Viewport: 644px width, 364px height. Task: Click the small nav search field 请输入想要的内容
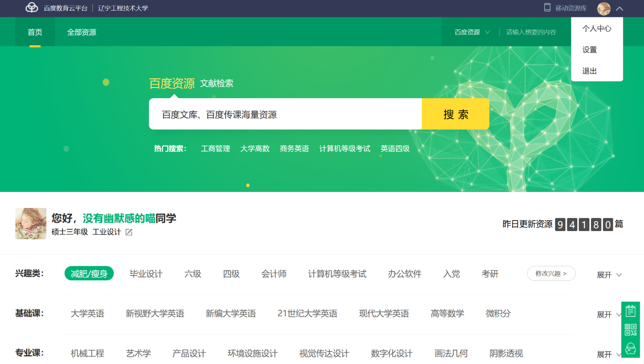[531, 32]
